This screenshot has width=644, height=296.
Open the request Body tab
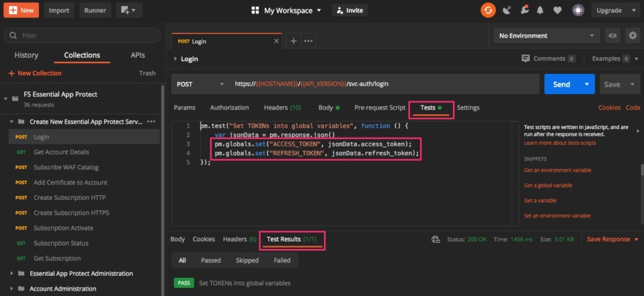coord(329,107)
